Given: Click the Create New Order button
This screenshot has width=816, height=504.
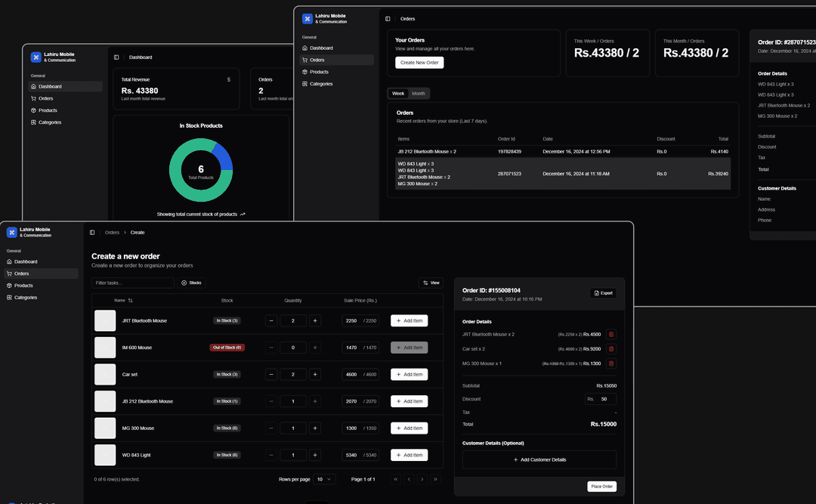Looking at the screenshot, I should (419, 63).
